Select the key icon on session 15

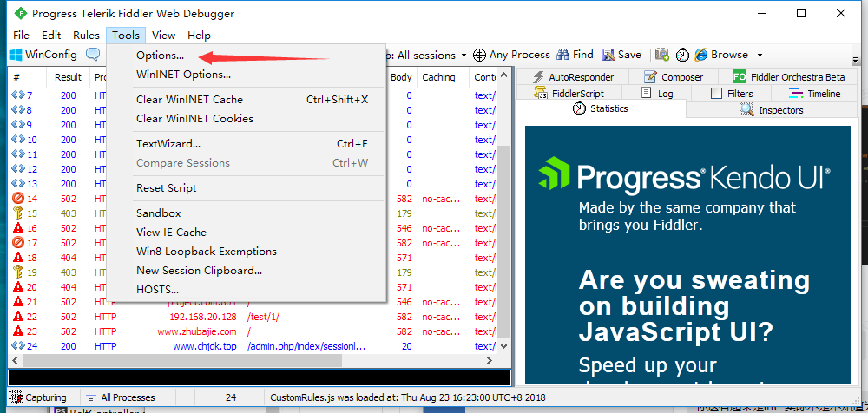click(17, 213)
